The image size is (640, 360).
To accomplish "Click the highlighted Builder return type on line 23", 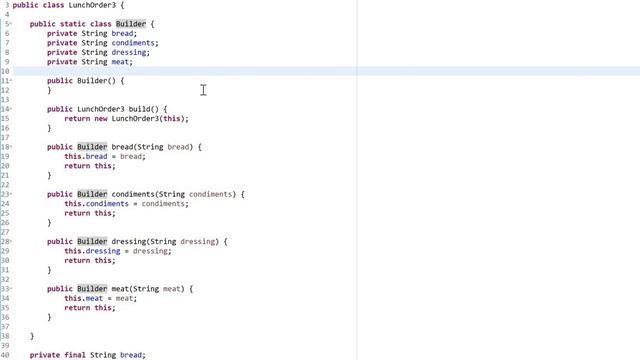I will [x=92, y=194].
